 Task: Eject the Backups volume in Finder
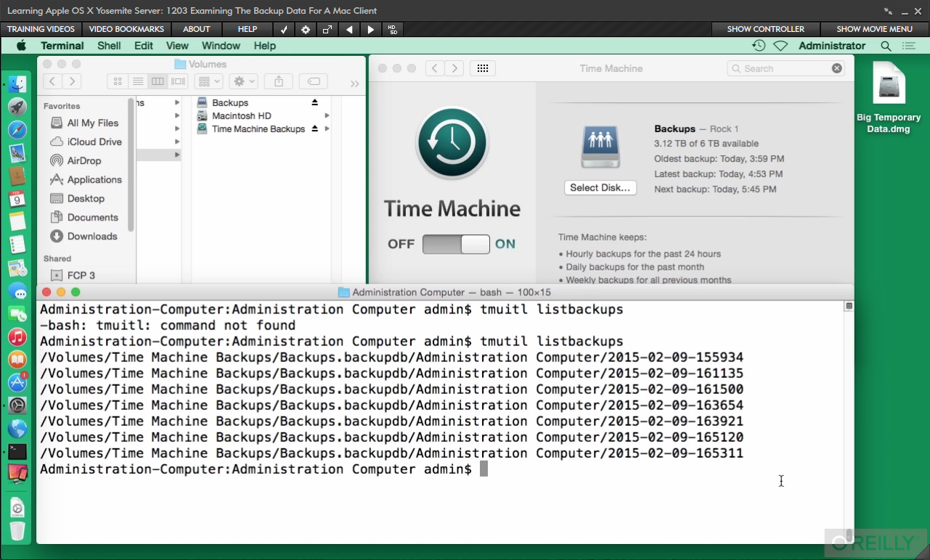coord(315,103)
